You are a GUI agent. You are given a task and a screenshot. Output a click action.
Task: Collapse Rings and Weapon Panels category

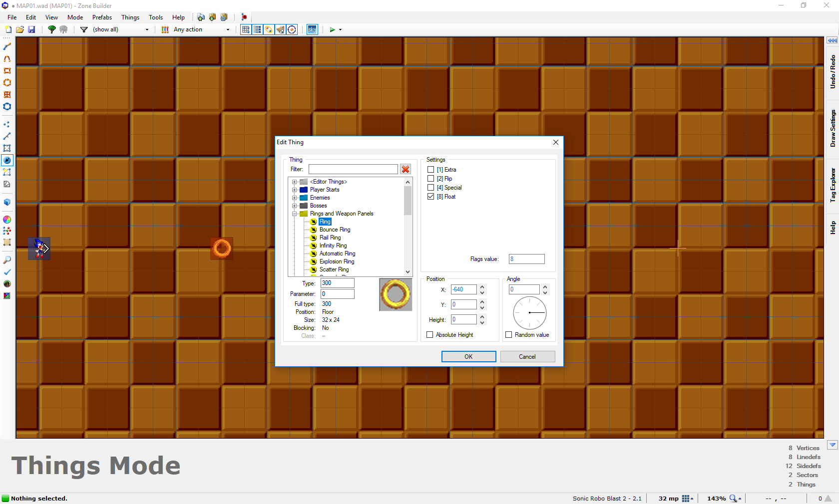click(295, 214)
